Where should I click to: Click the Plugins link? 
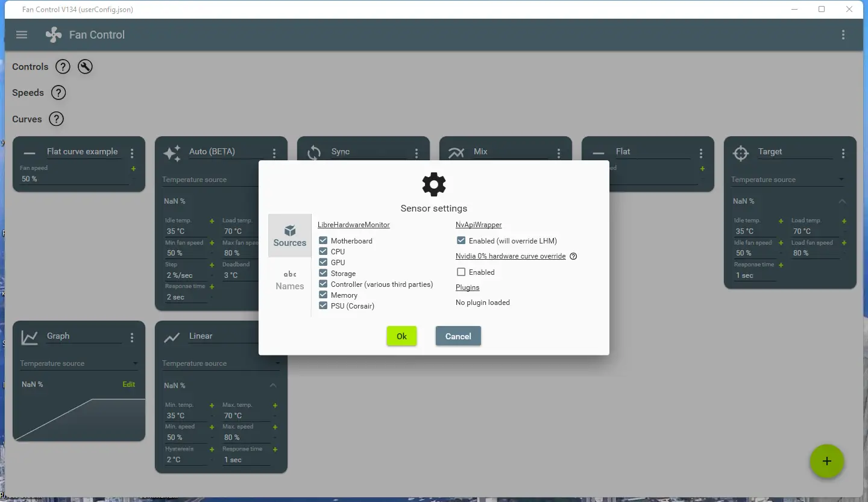[x=467, y=287]
